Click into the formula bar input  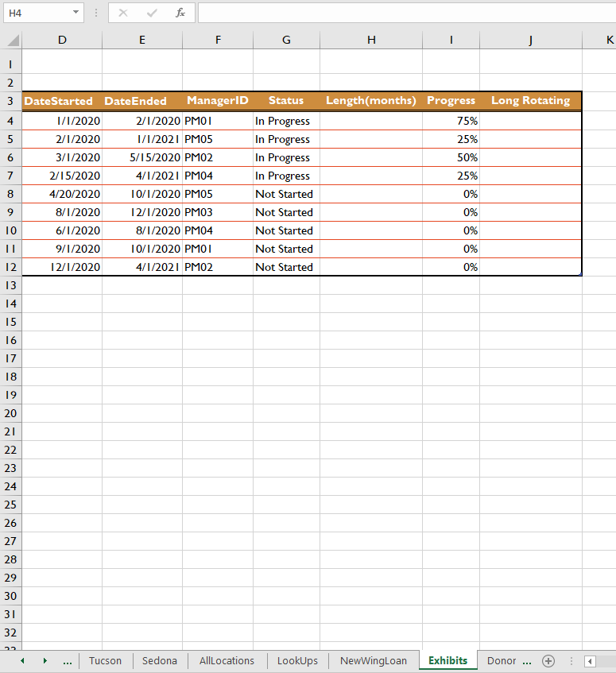point(407,13)
